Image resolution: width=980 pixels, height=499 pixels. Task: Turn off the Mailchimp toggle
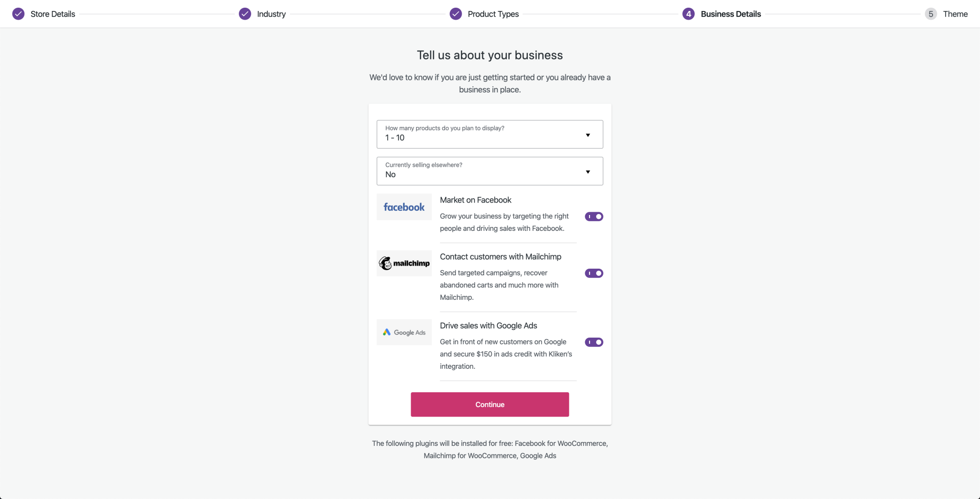coord(594,273)
